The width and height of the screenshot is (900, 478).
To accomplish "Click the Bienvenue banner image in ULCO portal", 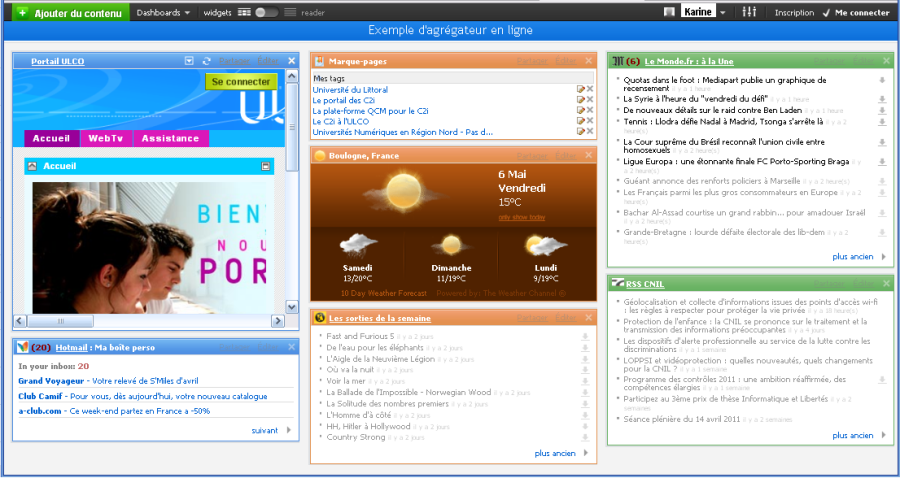I will click(149, 248).
